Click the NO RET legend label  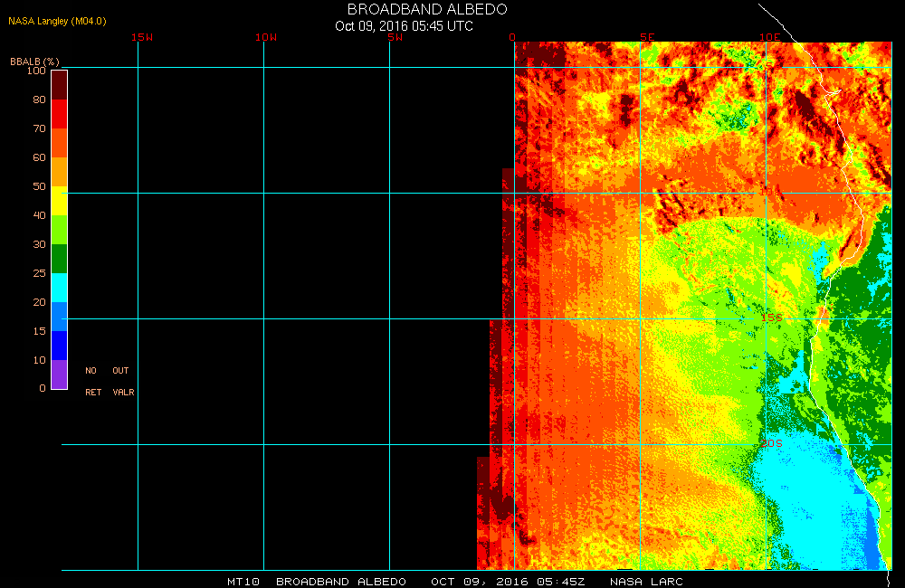93,382
